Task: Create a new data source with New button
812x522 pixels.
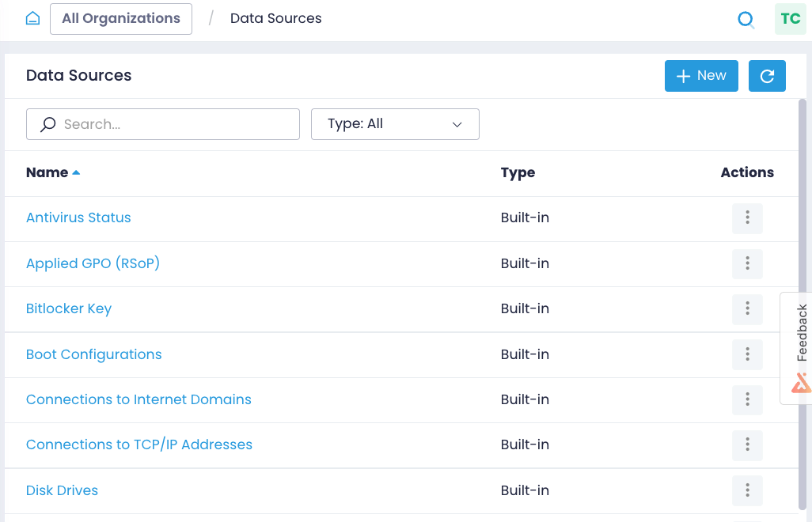Action: (701, 76)
